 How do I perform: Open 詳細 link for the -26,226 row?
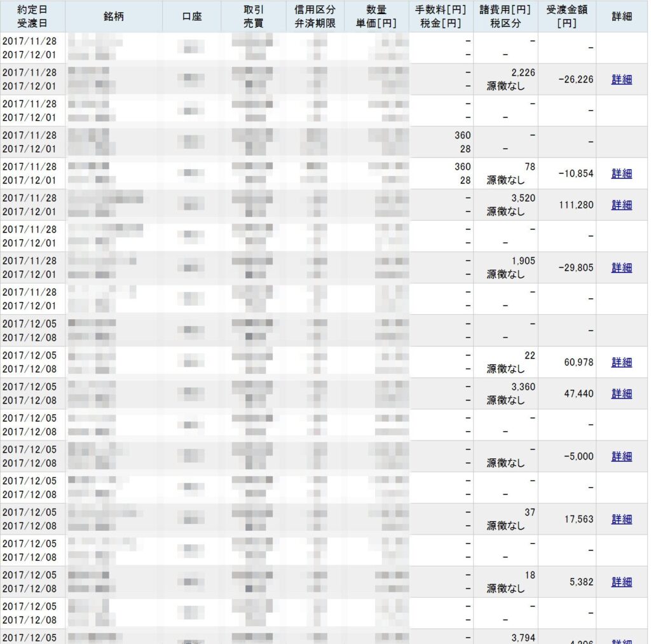(x=621, y=79)
